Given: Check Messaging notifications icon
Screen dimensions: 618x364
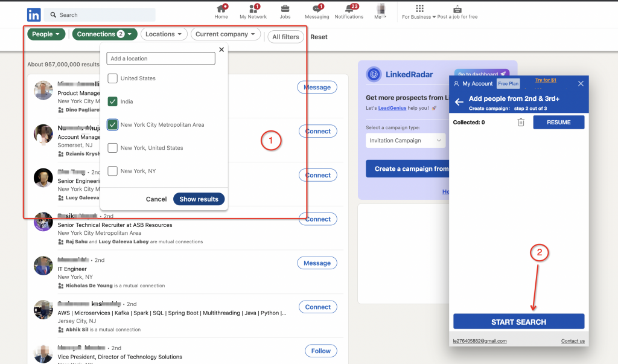Looking at the screenshot, I should 316,9.
